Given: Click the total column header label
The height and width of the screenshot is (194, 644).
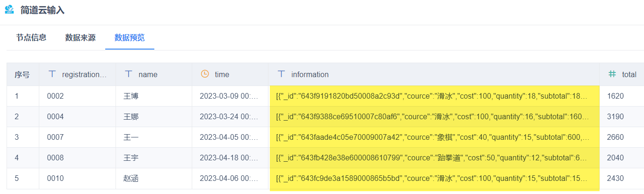Looking at the screenshot, I should click(629, 74).
